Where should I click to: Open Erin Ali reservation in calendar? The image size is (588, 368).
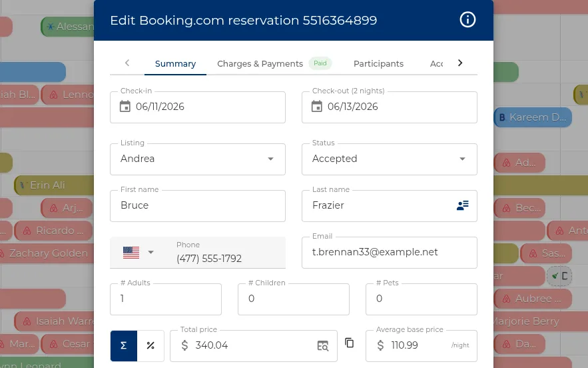click(54, 185)
